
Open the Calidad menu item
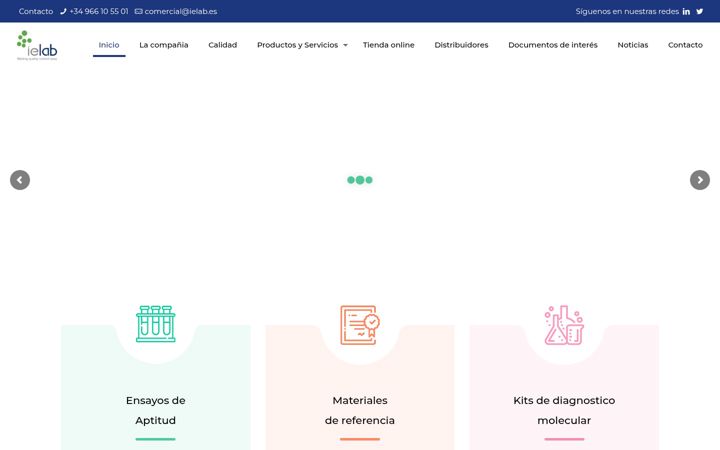(223, 45)
